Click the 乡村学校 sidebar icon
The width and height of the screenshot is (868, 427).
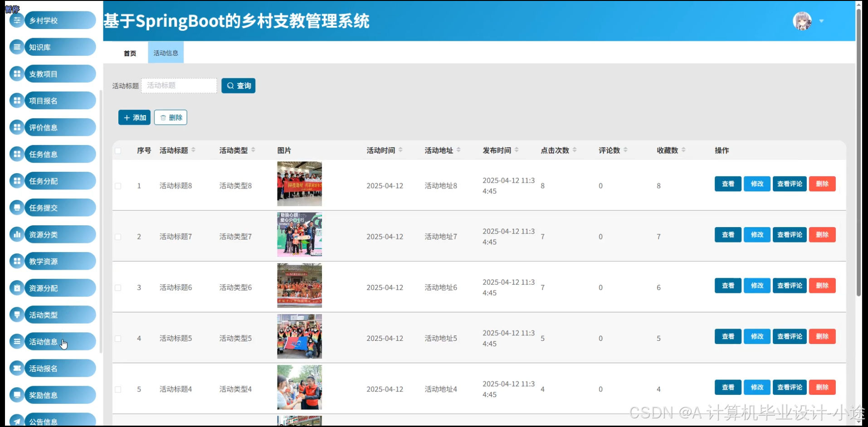[x=17, y=20]
